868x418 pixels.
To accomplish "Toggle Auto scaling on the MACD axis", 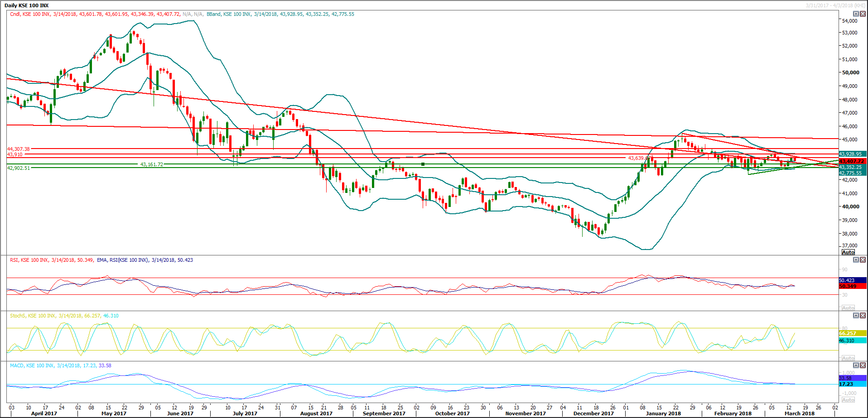I will click(x=848, y=400).
